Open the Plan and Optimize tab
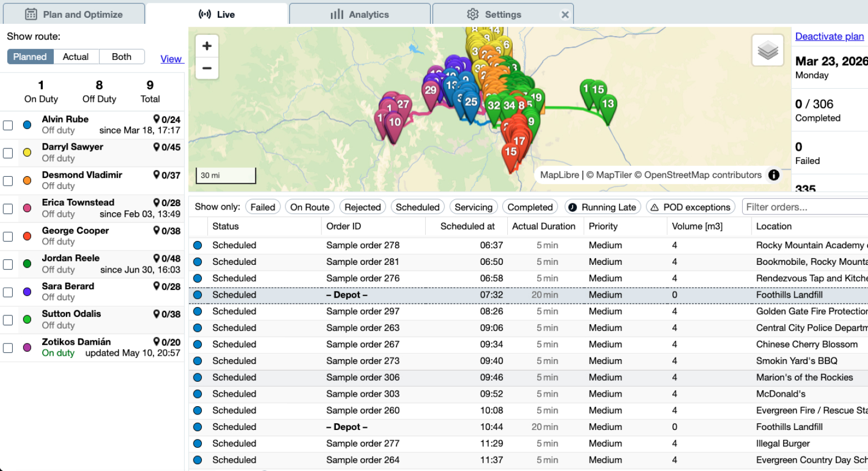Screen dimensions: 868x471 pyautogui.click(x=74, y=14)
